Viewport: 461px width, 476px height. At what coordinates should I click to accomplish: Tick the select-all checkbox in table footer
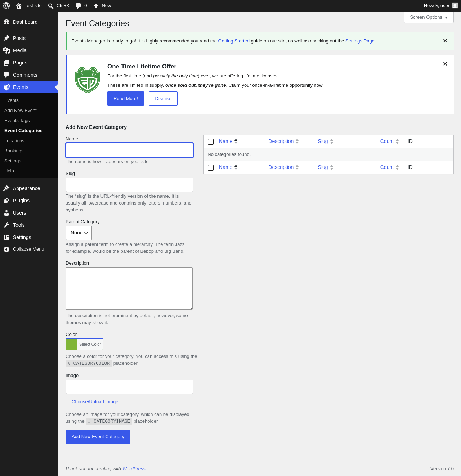click(211, 168)
